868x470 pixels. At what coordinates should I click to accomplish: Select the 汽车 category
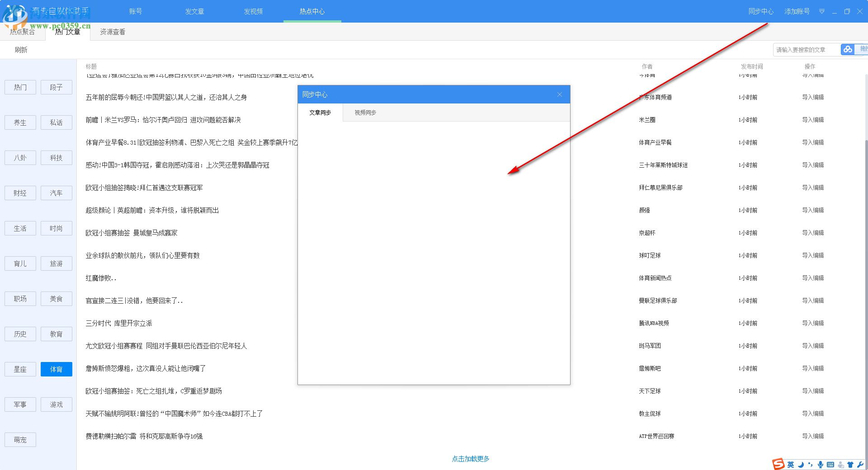[57, 193]
